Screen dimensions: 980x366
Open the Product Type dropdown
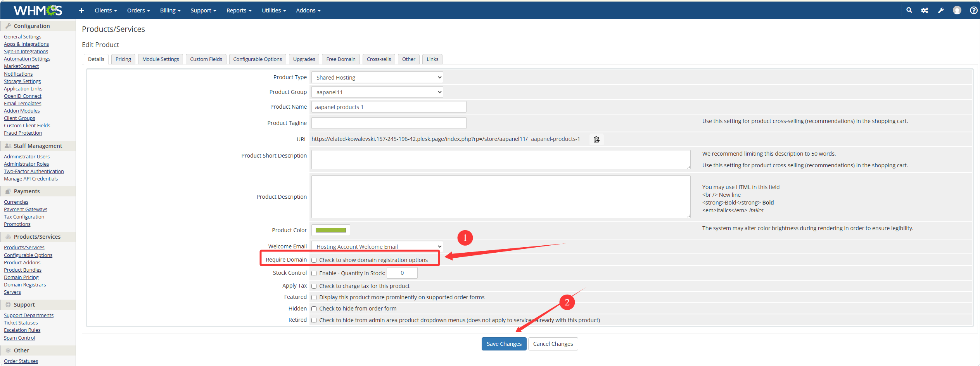pyautogui.click(x=377, y=78)
